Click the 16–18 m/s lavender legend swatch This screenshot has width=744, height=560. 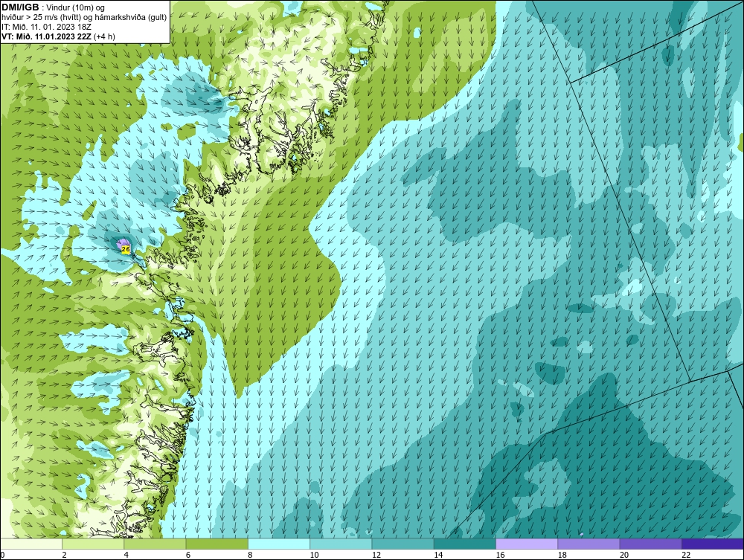pyautogui.click(x=527, y=544)
